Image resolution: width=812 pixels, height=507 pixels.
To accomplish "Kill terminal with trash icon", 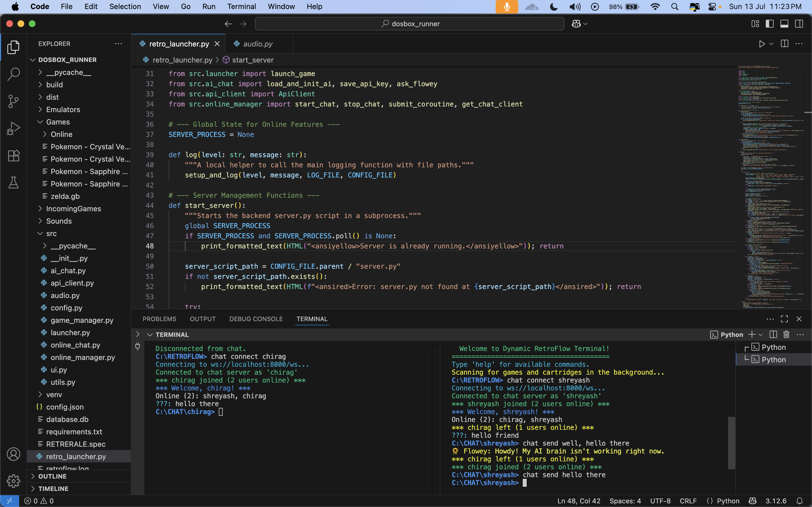I will pos(786,334).
